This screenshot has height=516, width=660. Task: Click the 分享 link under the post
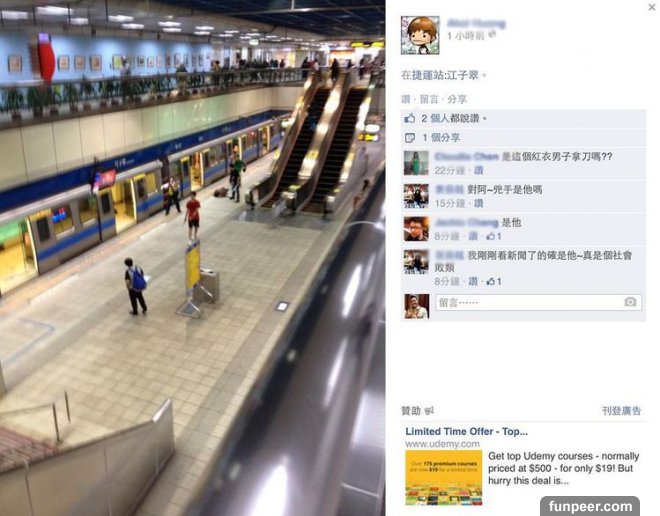click(457, 99)
